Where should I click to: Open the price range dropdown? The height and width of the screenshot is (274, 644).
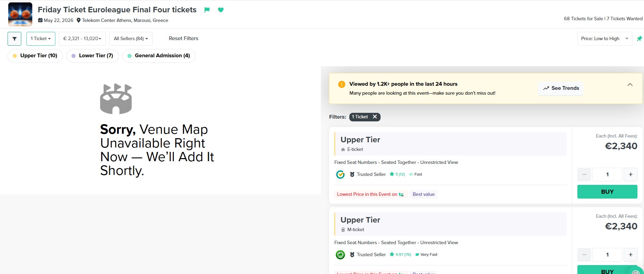(x=82, y=39)
